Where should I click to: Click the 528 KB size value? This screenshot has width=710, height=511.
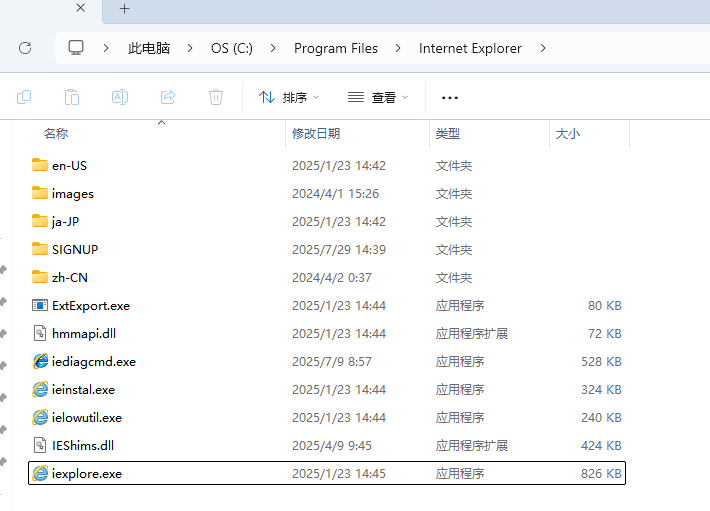point(601,362)
